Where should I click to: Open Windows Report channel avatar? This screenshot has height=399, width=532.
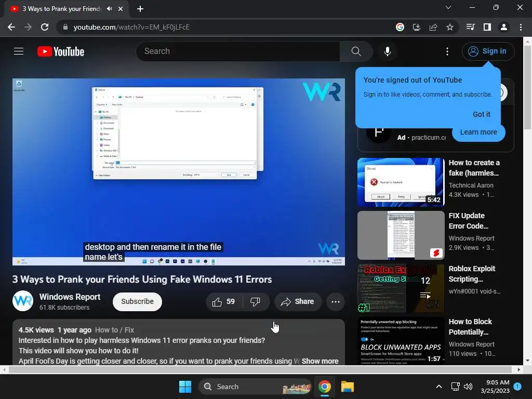click(x=23, y=301)
